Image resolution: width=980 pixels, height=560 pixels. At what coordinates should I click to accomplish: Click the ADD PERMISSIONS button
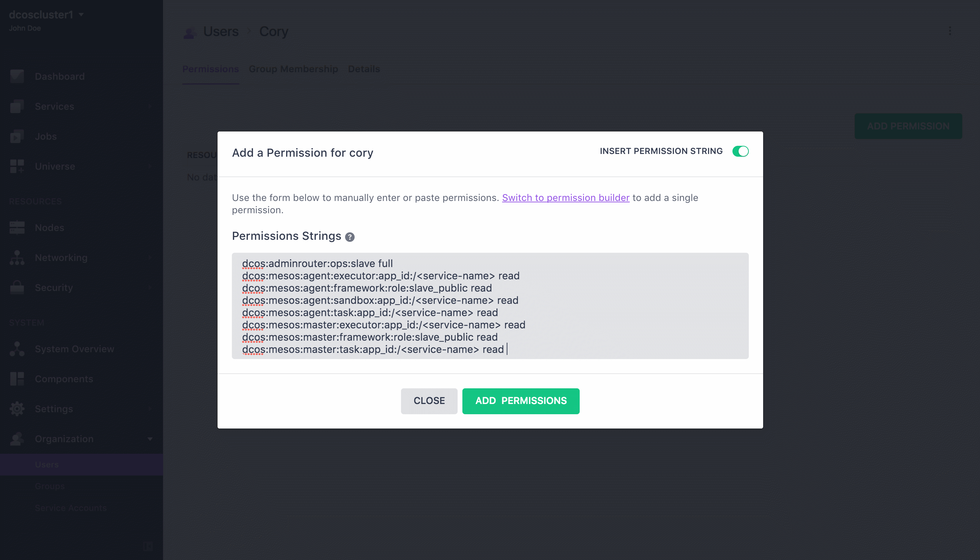click(x=521, y=401)
